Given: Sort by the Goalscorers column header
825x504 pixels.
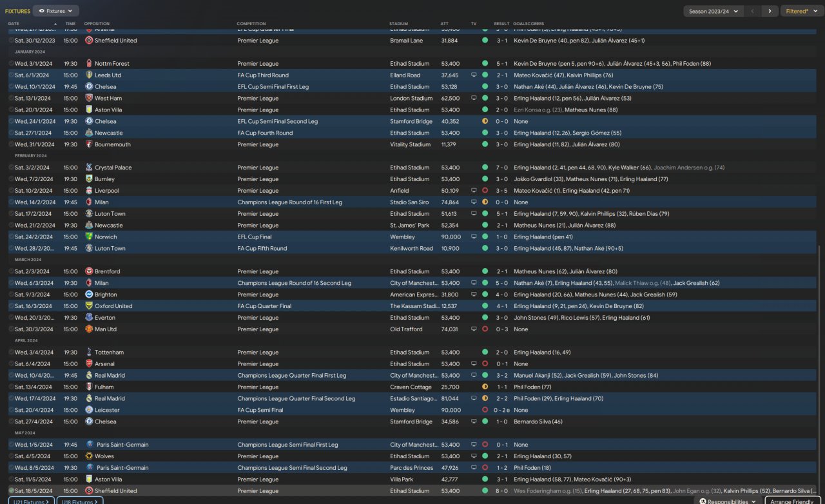Looking at the screenshot, I should [x=530, y=24].
